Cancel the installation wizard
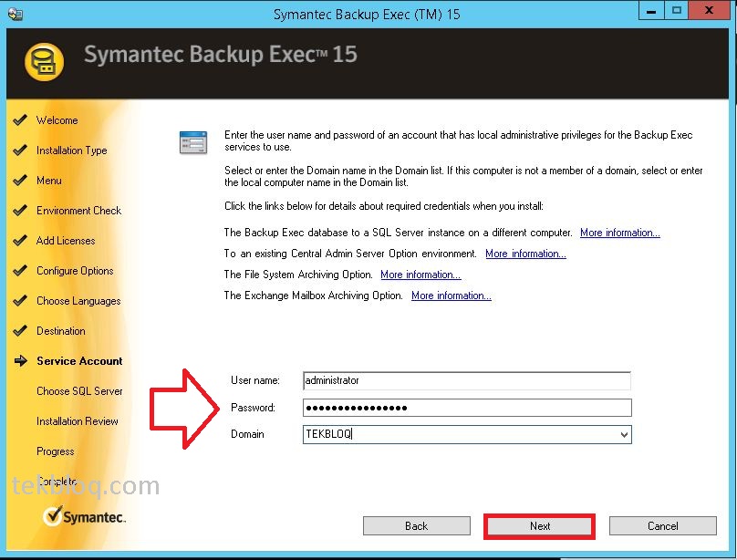The height and width of the screenshot is (560, 737). [663, 525]
